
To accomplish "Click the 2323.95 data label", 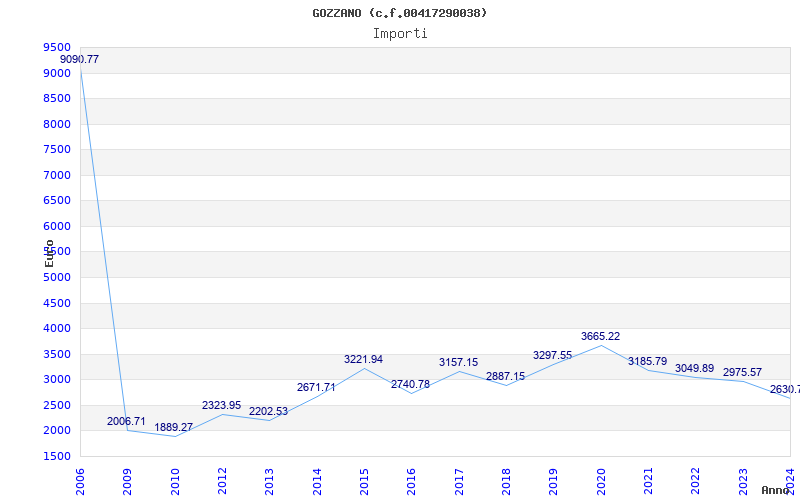I will (x=221, y=406).
